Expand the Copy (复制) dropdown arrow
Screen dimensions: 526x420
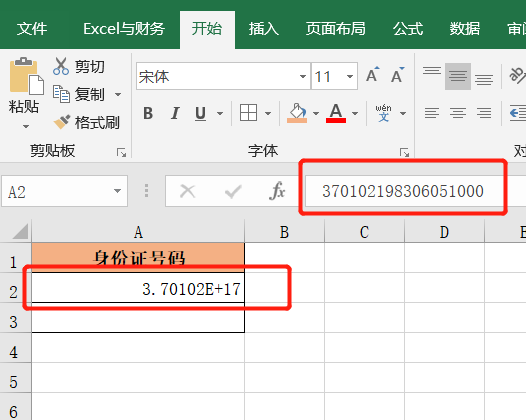click(118, 95)
